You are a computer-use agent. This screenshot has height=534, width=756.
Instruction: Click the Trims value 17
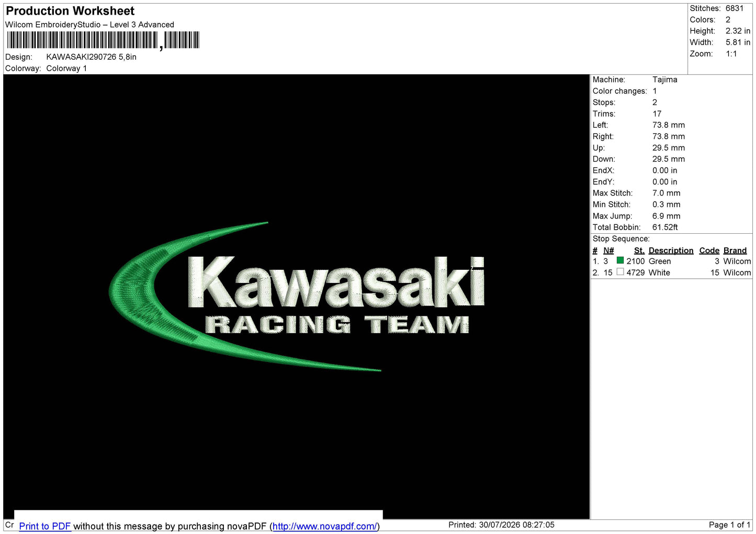657,113
